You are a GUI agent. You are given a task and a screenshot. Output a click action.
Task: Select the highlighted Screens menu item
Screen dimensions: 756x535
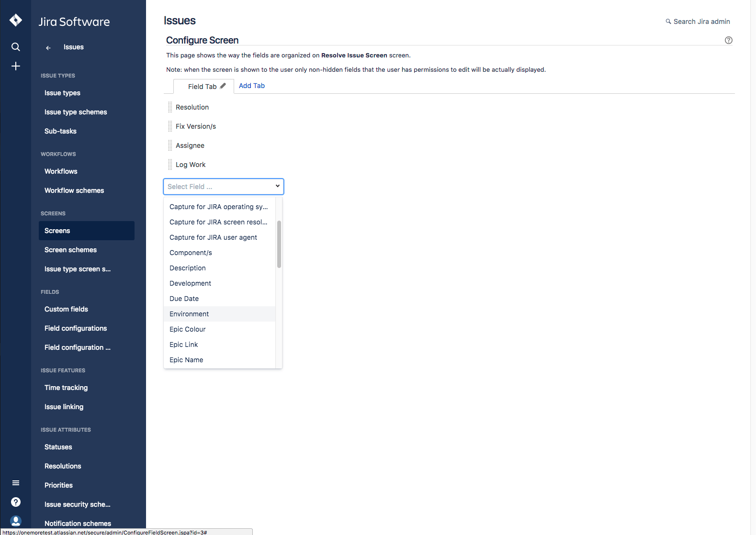(x=87, y=231)
